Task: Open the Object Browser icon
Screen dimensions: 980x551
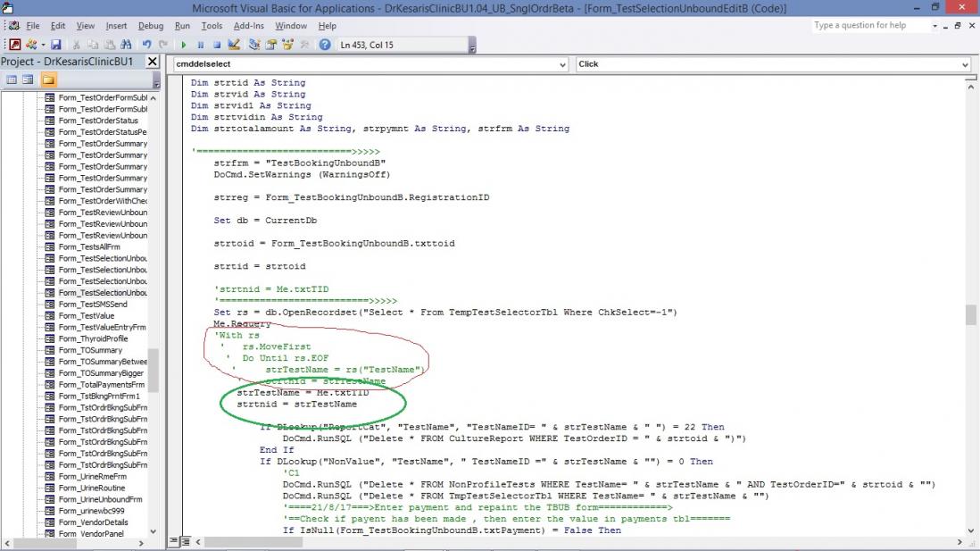Action: click(x=288, y=45)
